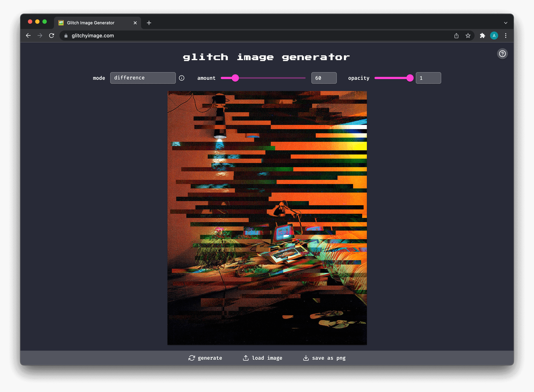Open a new browser tab

click(x=149, y=23)
